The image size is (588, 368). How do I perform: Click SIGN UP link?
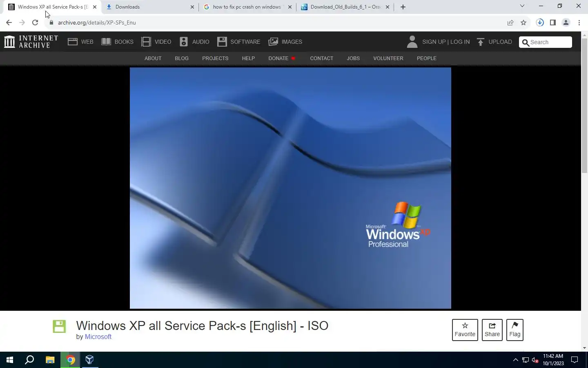tap(434, 42)
